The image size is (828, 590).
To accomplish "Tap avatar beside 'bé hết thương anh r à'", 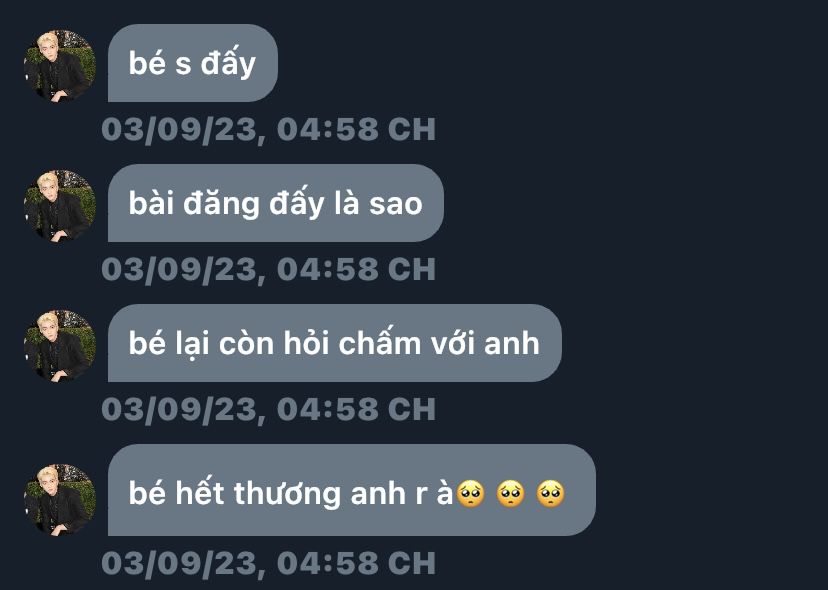I will [x=60, y=500].
